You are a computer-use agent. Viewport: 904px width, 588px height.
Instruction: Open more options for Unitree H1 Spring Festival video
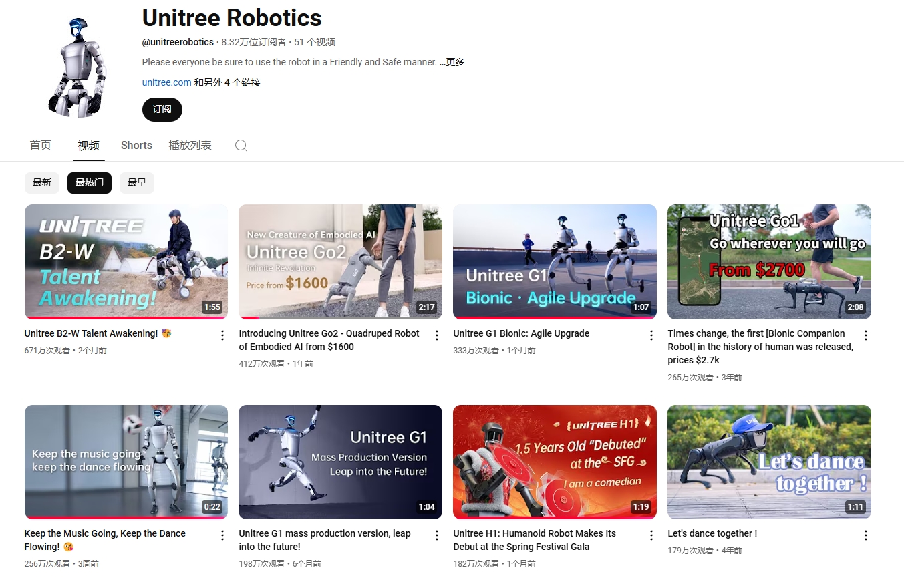[651, 535]
